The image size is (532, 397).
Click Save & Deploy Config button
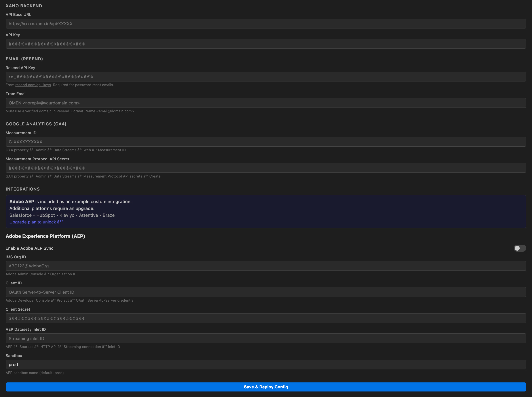(x=266, y=387)
